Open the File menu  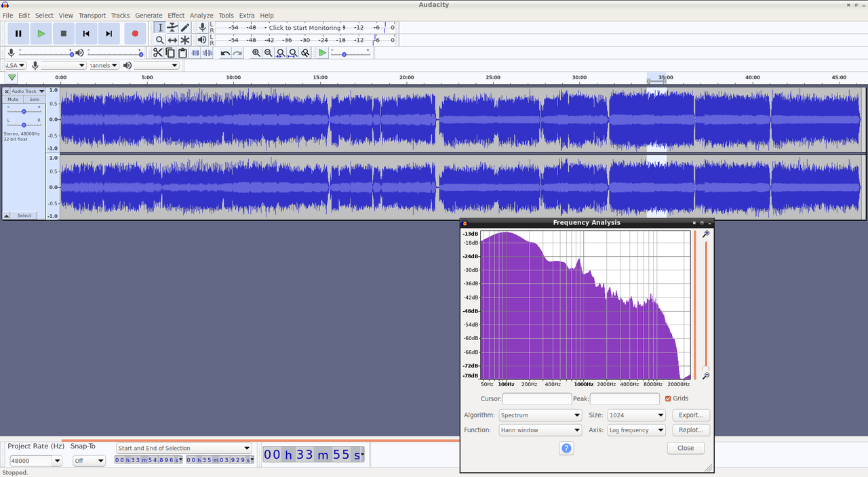[x=8, y=15]
